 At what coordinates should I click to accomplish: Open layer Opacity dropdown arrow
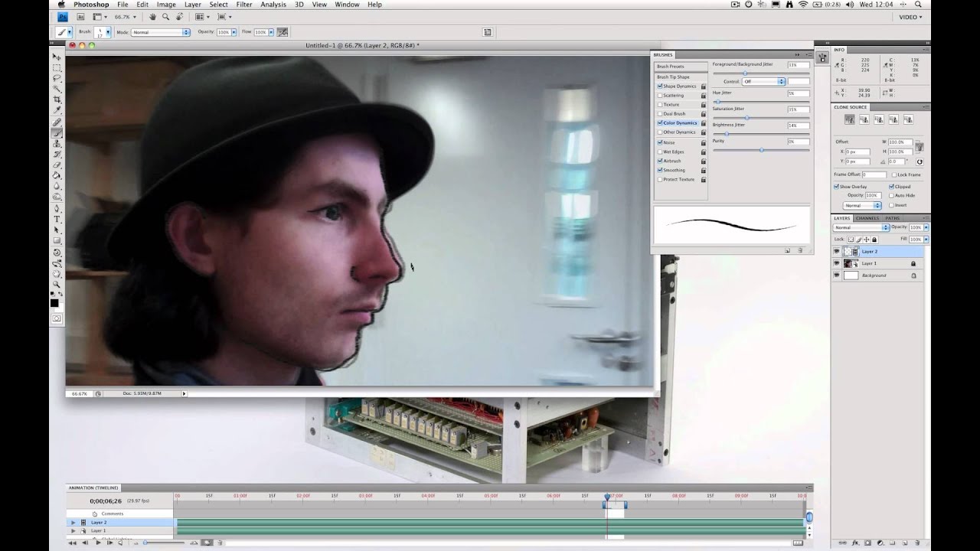point(926,227)
